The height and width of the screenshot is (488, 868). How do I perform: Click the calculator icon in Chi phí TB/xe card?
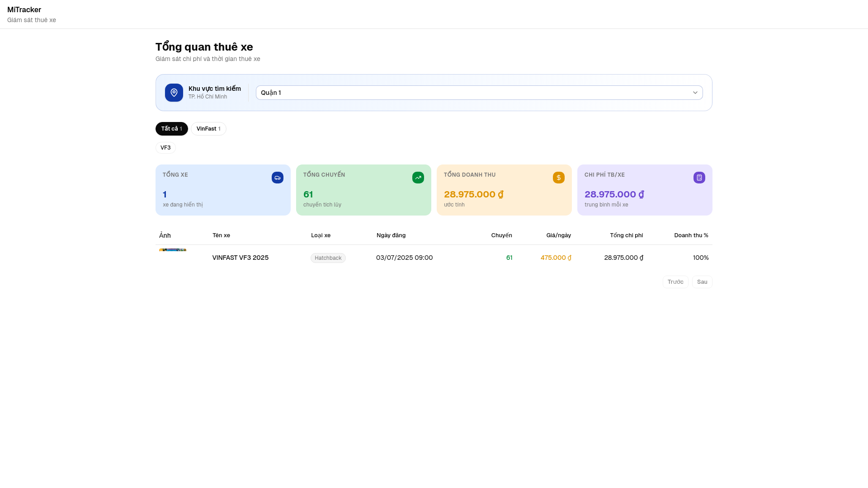coord(699,178)
